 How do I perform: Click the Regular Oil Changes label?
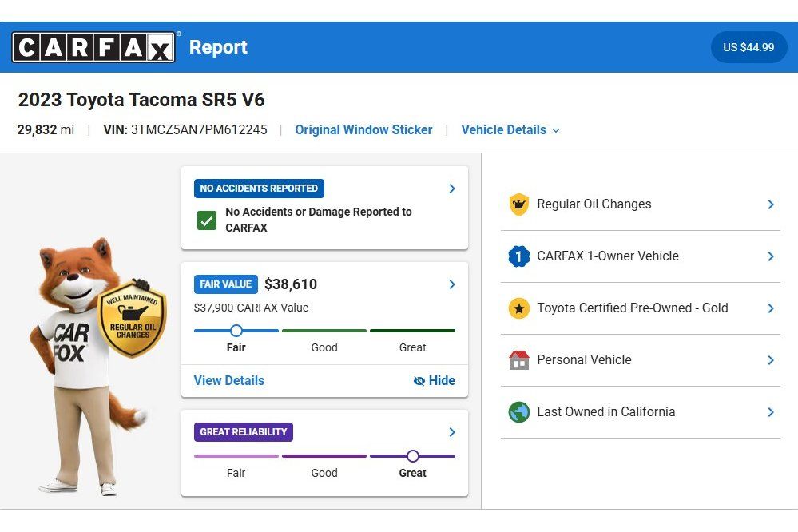click(594, 204)
